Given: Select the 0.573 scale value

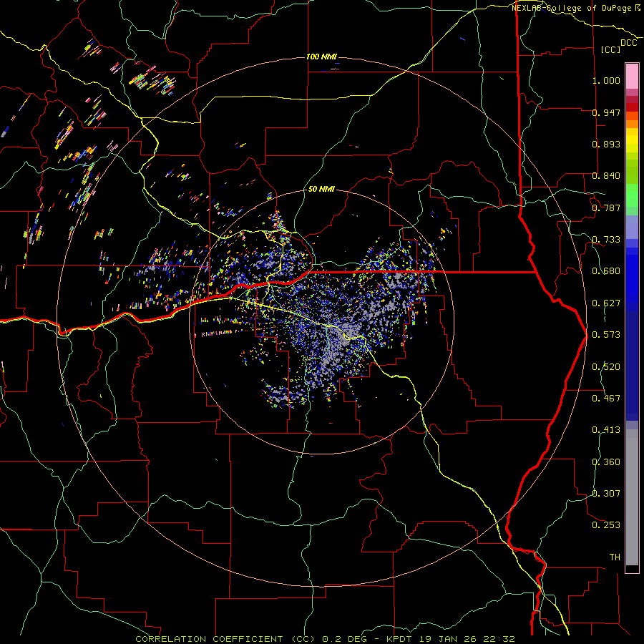Looking at the screenshot, I should [606, 335].
